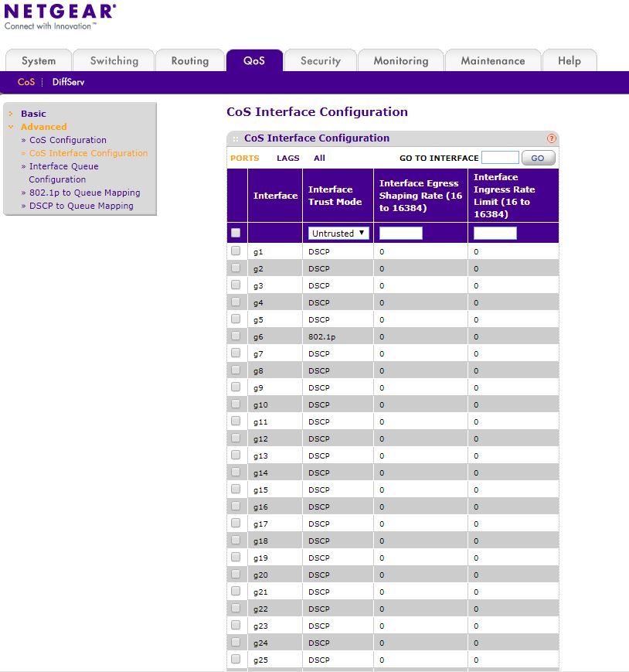Show All interfaces
Viewport: 629px width, 672px height.
pos(319,158)
